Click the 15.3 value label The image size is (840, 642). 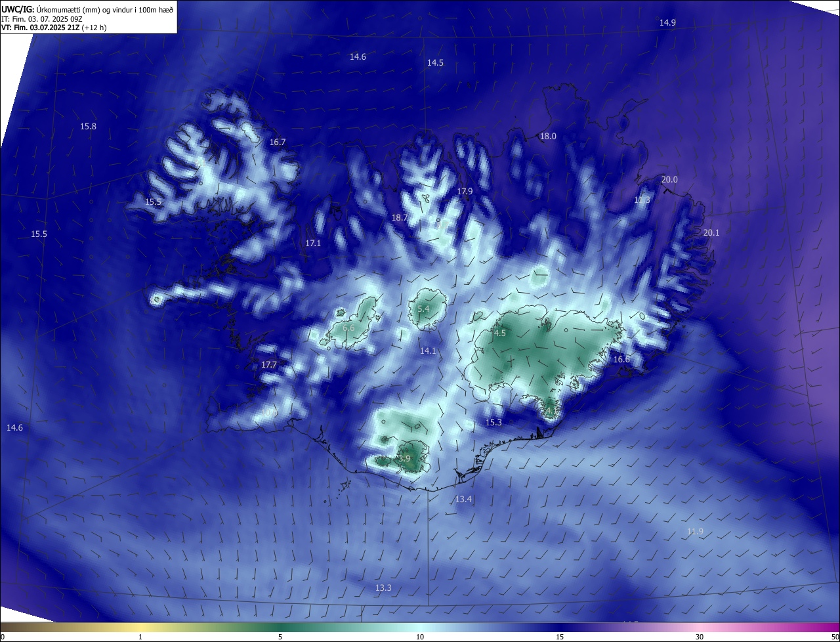[493, 423]
